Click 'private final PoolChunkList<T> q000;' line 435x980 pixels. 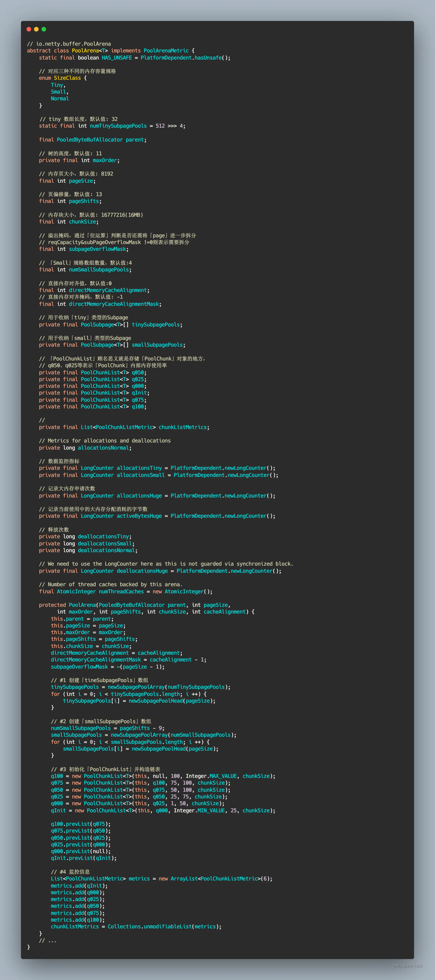(x=92, y=386)
